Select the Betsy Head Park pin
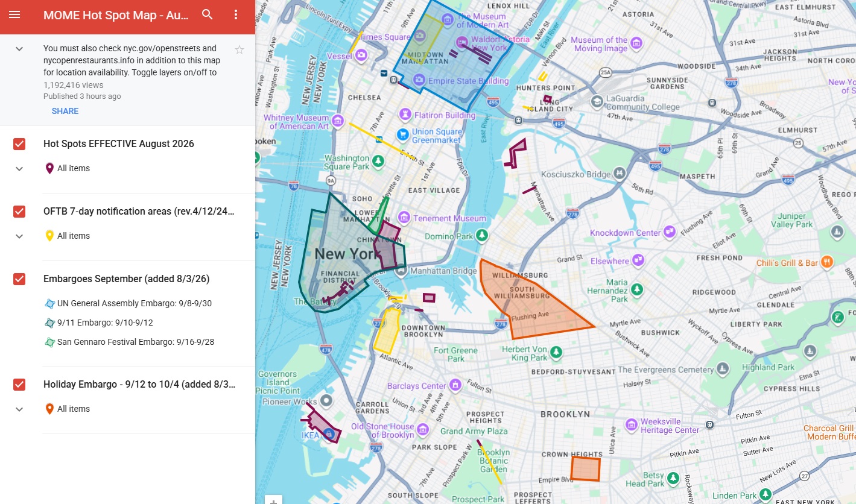 coord(674,479)
